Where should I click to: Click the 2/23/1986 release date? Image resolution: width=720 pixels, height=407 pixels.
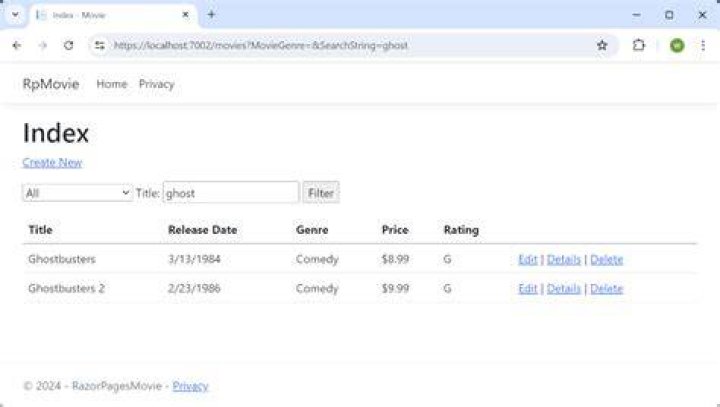pos(194,288)
